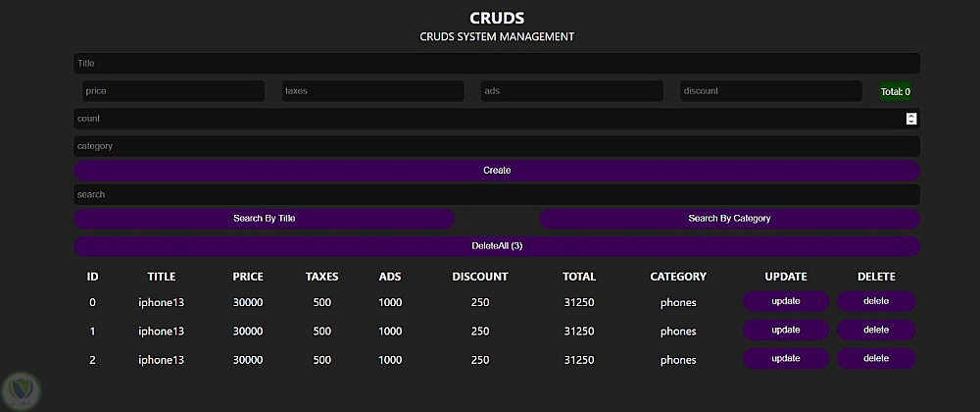The height and width of the screenshot is (412, 980).
Task: Click the Vue logo icon in the corner
Action: (20, 389)
